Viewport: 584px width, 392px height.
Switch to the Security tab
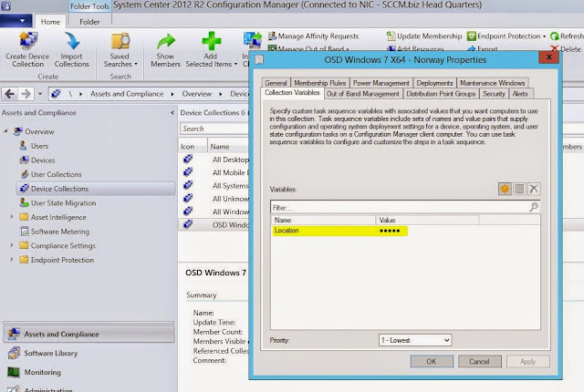pos(494,94)
